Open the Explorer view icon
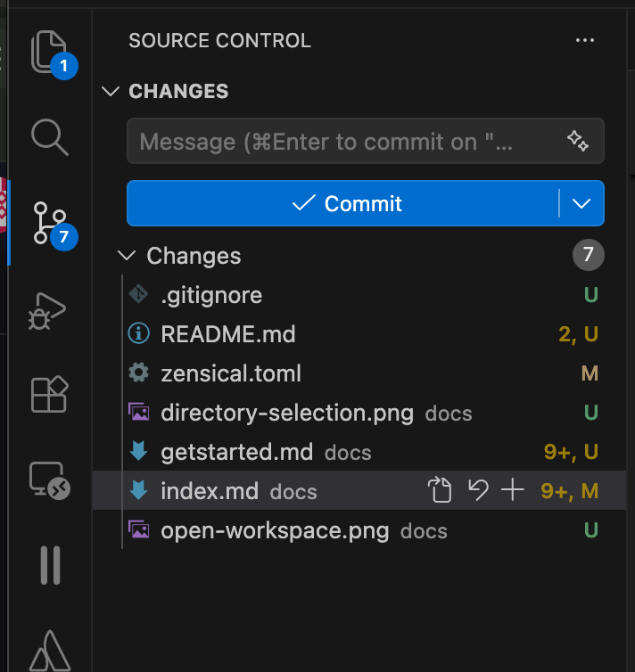This screenshot has width=635, height=672. 49,52
